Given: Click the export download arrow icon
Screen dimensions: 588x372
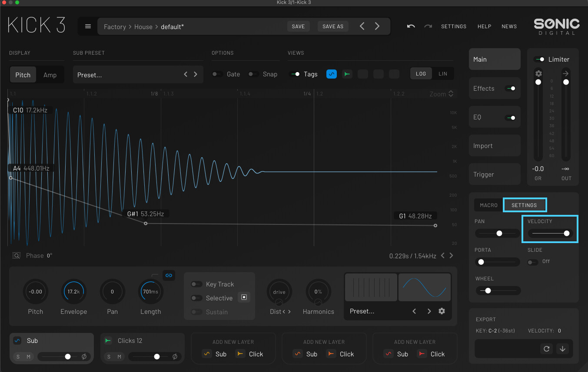Looking at the screenshot, I should click(x=563, y=349).
